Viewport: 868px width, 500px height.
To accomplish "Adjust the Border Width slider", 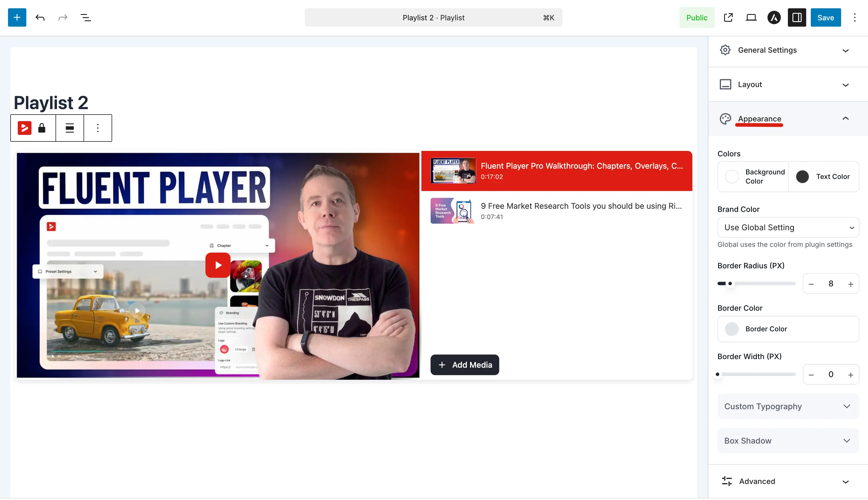I will 756,374.
